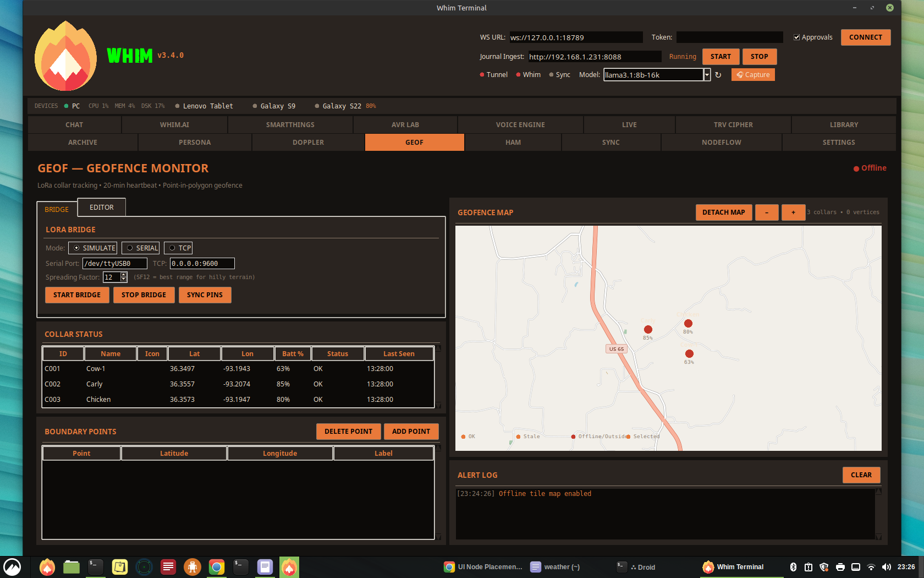
Task: Click the DETACH MAP button
Action: point(723,212)
